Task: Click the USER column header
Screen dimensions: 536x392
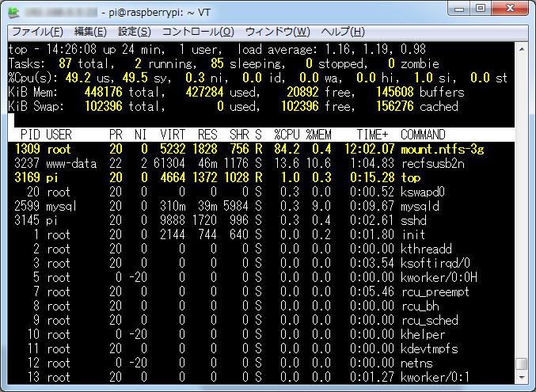Action: (x=59, y=135)
